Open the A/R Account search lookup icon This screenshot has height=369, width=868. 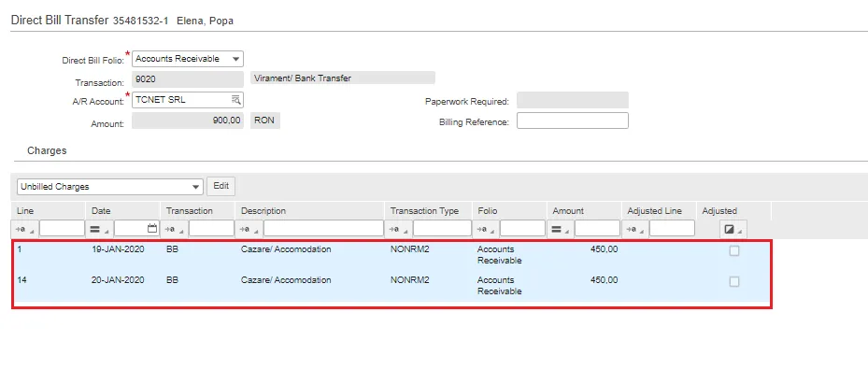click(235, 100)
